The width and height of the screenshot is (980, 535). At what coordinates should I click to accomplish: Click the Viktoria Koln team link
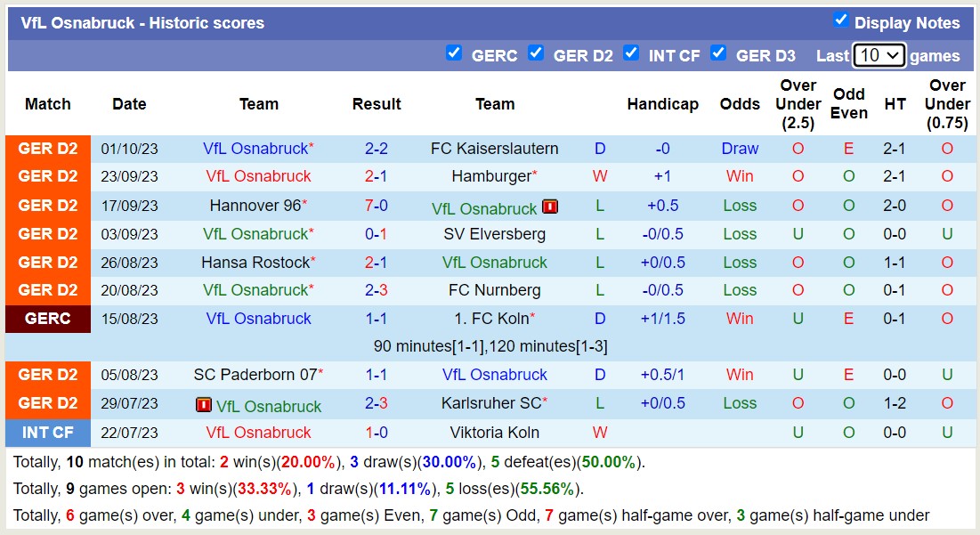[495, 433]
